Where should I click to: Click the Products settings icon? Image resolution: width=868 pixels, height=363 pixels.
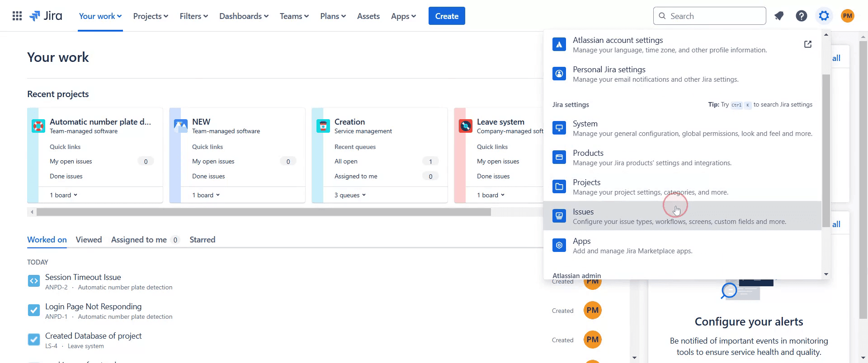click(559, 157)
